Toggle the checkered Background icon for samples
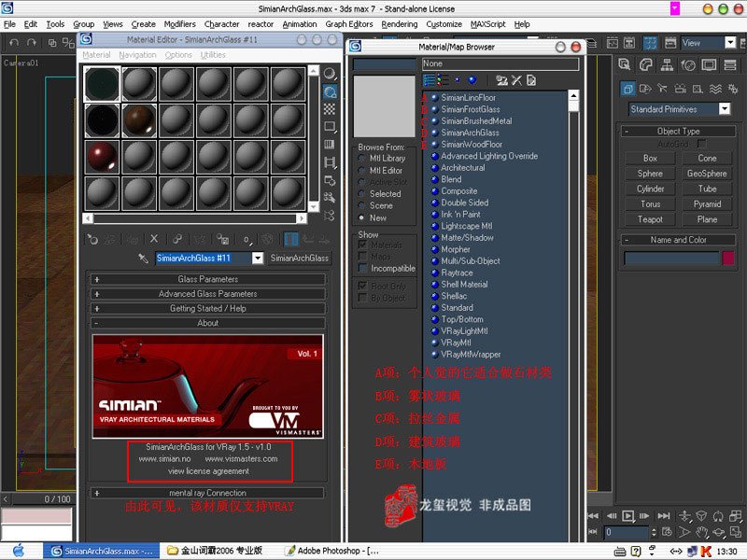Image resolution: width=747 pixels, height=560 pixels. [330, 109]
